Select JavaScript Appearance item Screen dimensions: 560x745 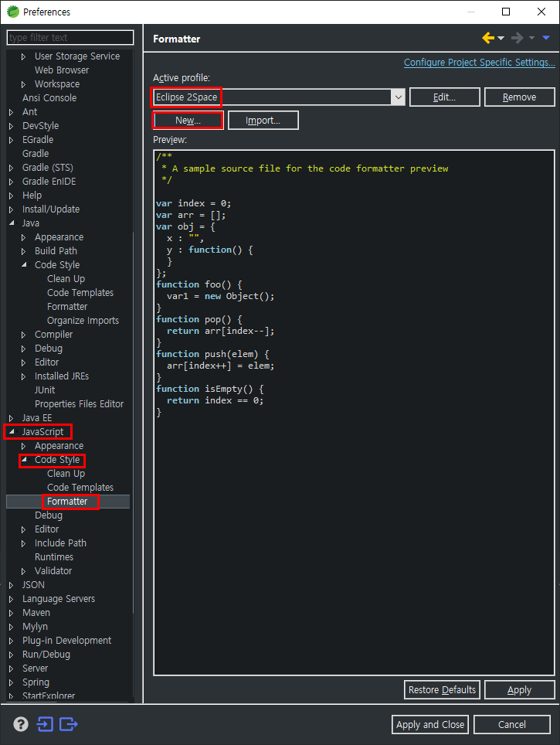pyautogui.click(x=59, y=446)
